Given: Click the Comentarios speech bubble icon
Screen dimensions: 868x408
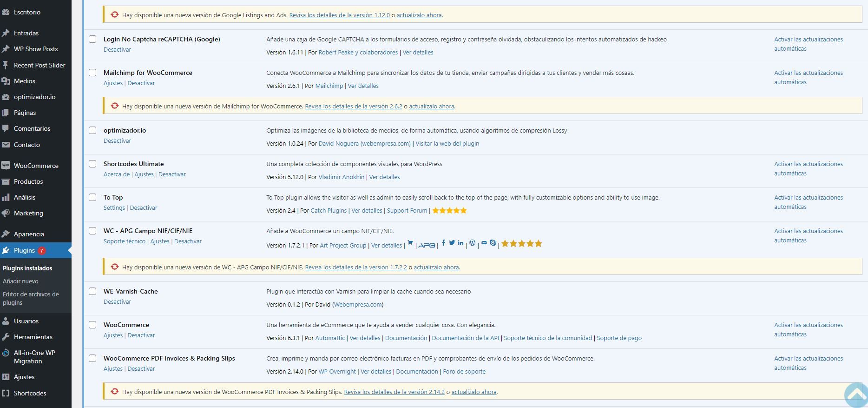Looking at the screenshot, I should pos(6,128).
